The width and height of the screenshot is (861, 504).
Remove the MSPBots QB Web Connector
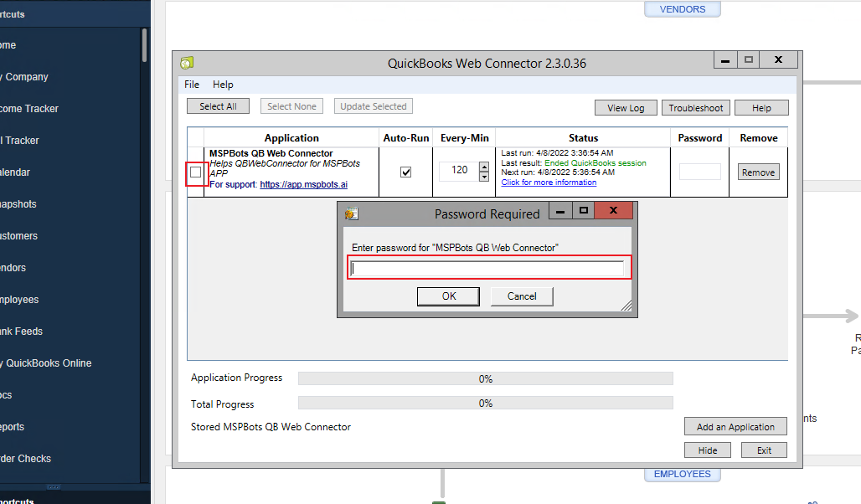tap(758, 172)
